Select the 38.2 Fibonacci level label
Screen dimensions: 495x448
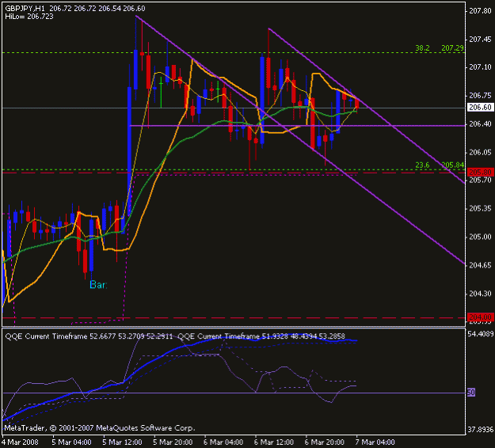pyautogui.click(x=422, y=48)
